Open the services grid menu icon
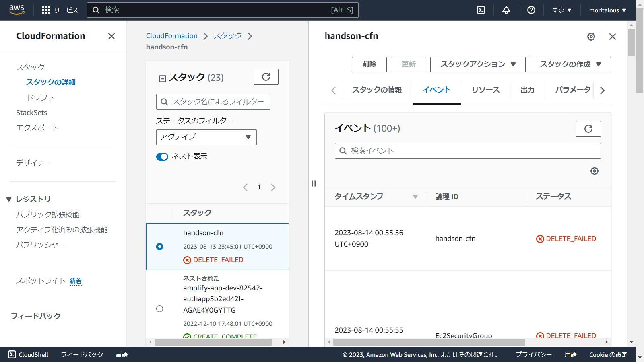 (x=46, y=10)
